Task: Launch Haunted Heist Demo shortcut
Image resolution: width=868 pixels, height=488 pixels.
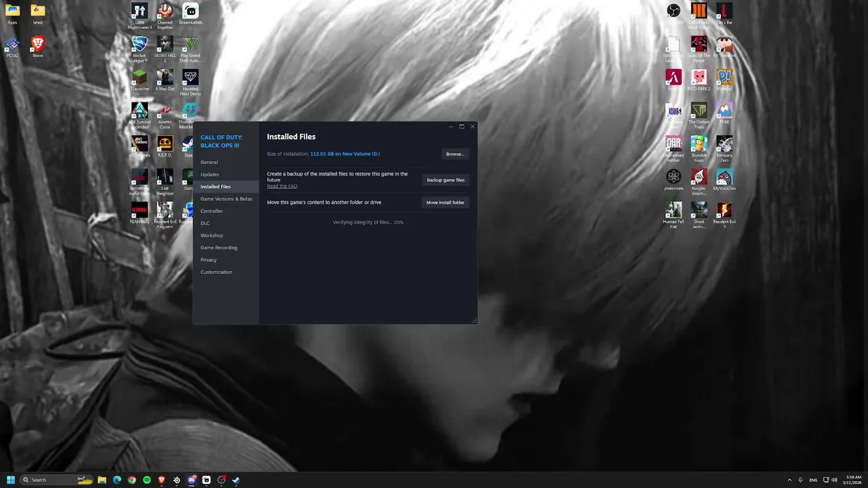Action: coord(191,83)
